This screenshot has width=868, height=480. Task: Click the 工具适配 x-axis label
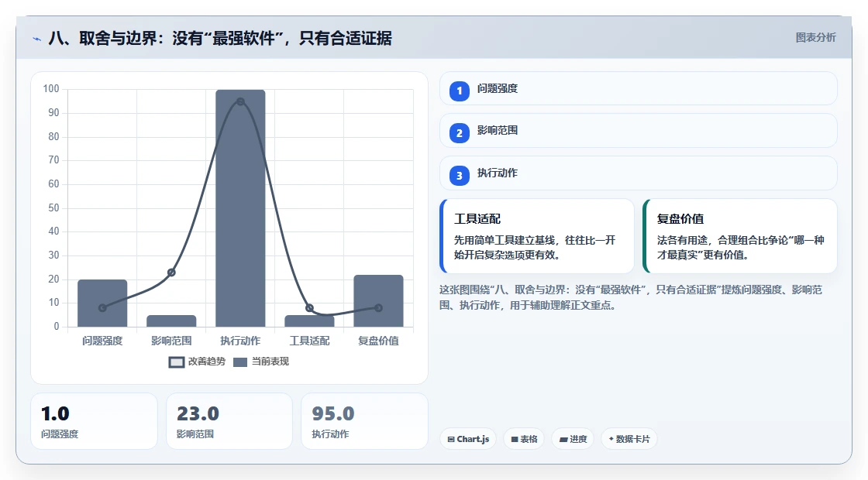click(x=309, y=341)
